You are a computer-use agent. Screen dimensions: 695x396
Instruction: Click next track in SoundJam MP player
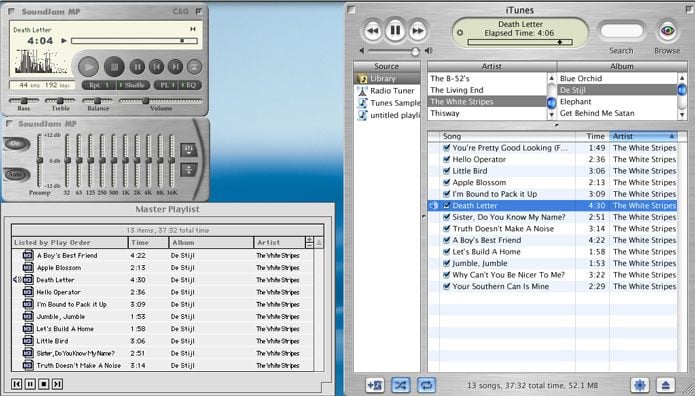pyautogui.click(x=176, y=67)
